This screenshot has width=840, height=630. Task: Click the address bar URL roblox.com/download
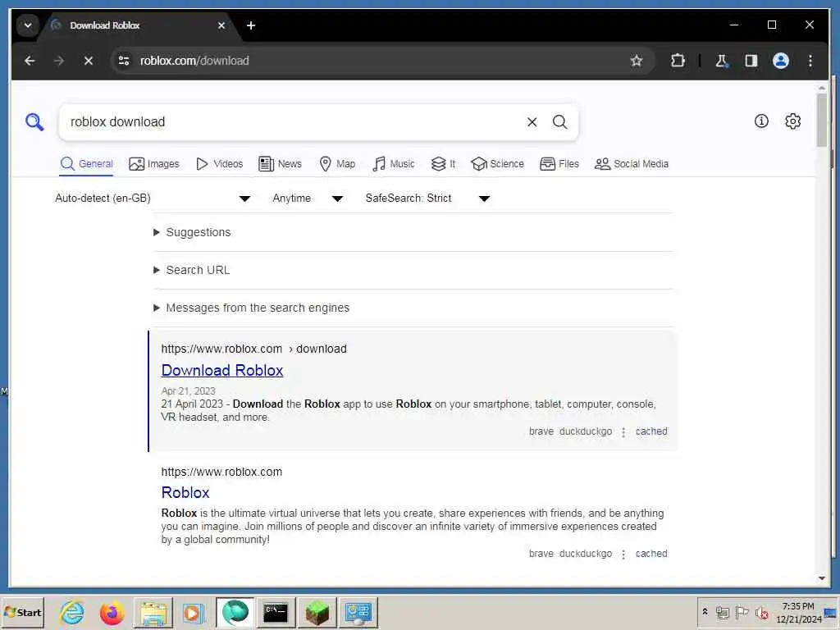click(194, 61)
